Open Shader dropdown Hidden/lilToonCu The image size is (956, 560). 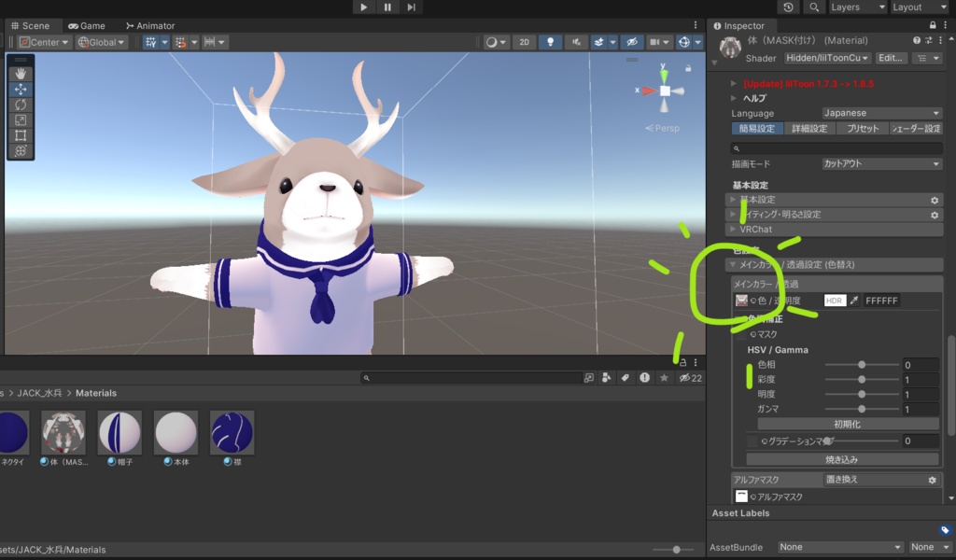[x=827, y=58]
